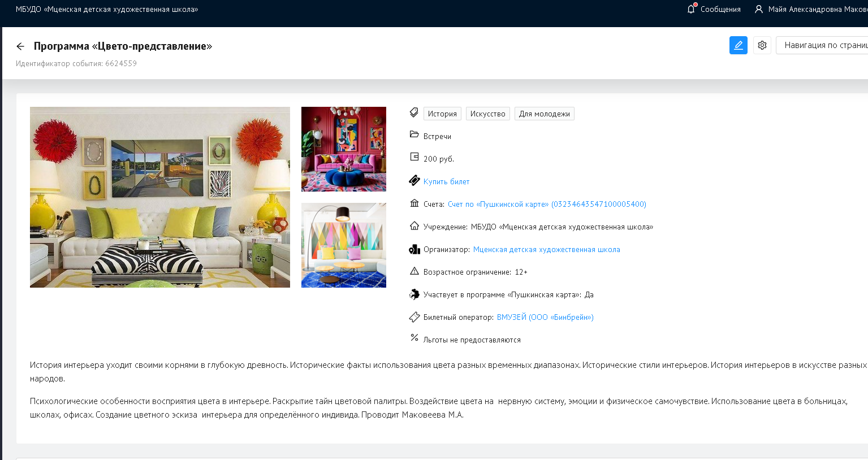Click the bank icon beside Счета
This screenshot has height=460, width=868.
tap(414, 203)
